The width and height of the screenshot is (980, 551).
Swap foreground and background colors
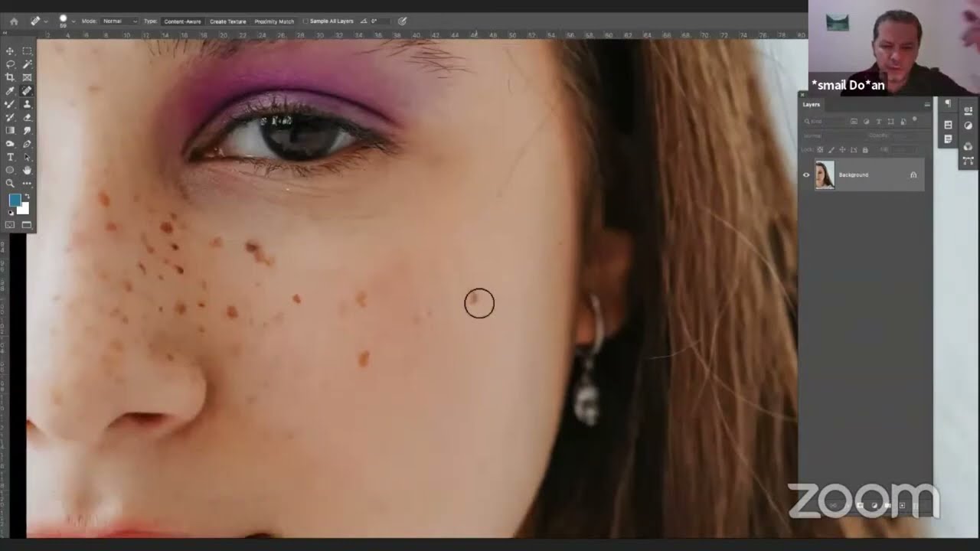click(27, 196)
